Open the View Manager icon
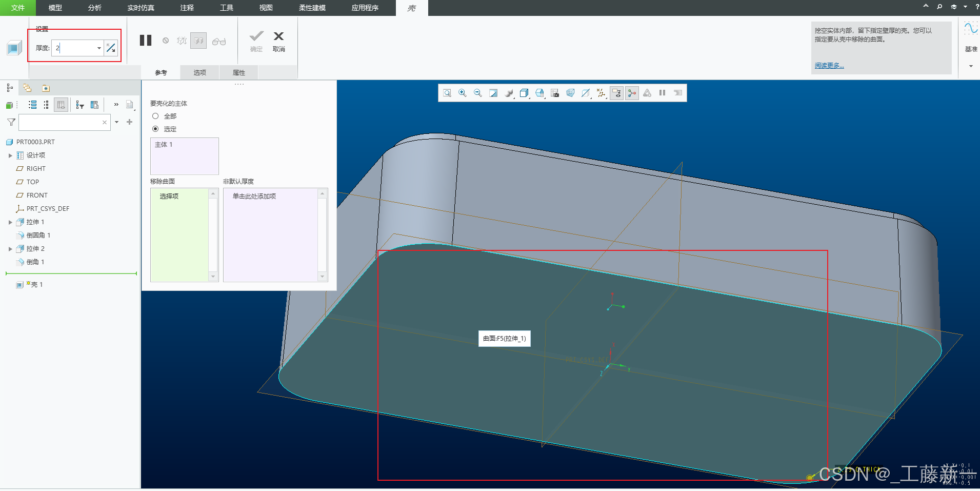Viewport: 980px width, 491px height. click(x=539, y=93)
